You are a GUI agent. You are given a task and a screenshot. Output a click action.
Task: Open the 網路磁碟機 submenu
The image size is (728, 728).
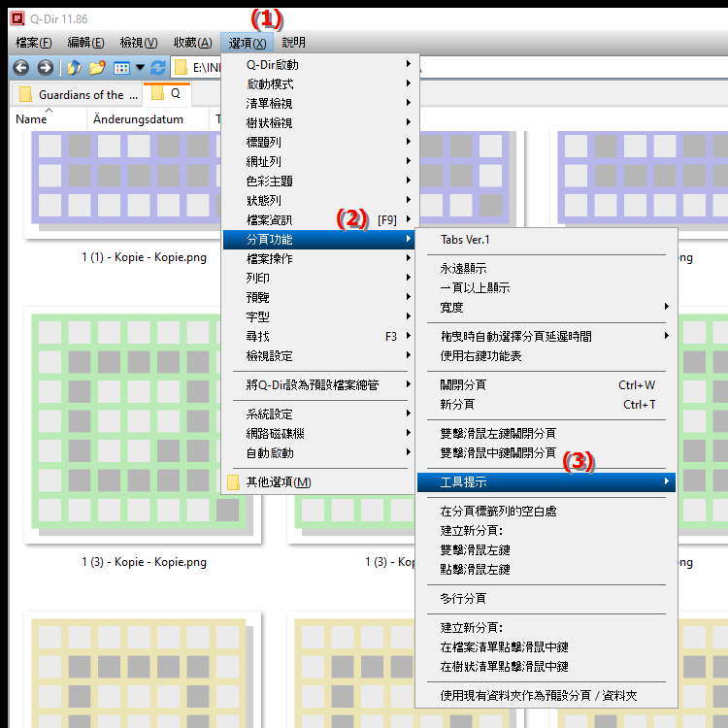320,434
